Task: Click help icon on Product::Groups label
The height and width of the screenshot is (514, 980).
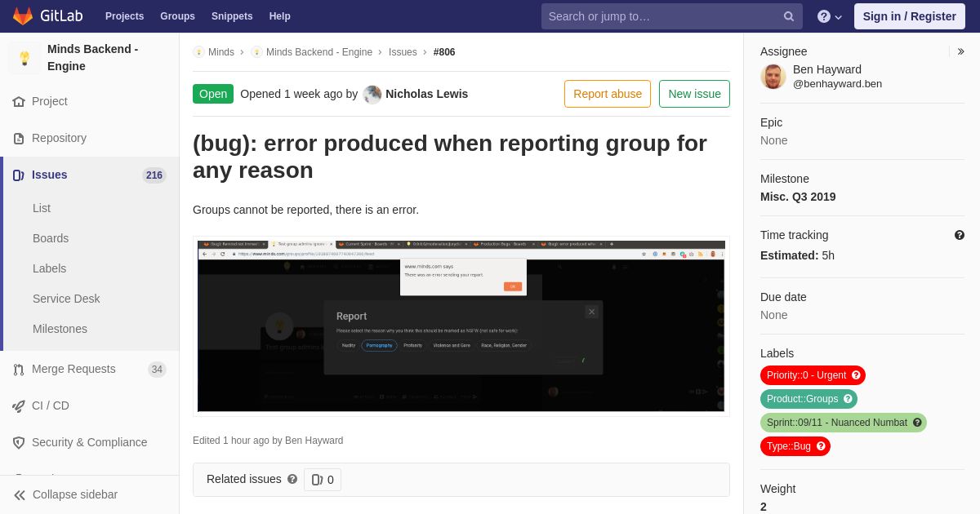Action: click(x=849, y=399)
